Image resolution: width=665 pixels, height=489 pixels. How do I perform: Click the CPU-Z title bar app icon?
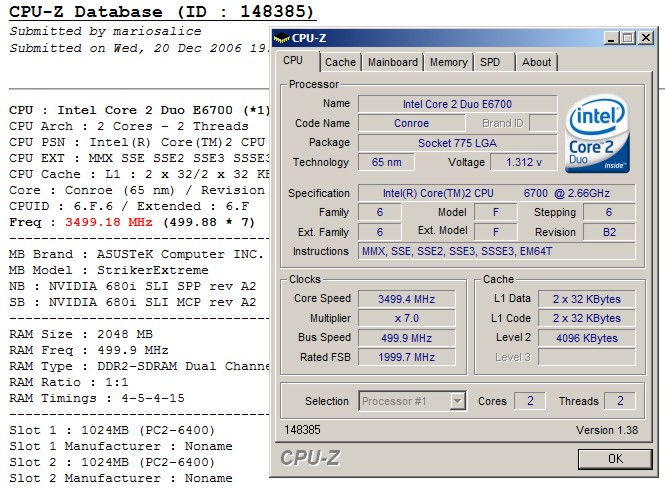click(x=281, y=38)
